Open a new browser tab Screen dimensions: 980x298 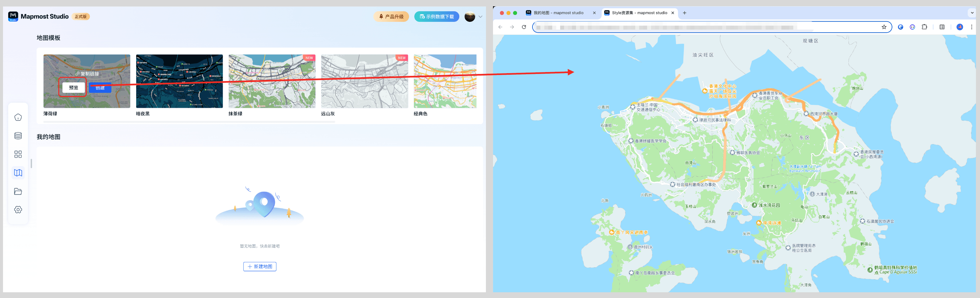684,13
